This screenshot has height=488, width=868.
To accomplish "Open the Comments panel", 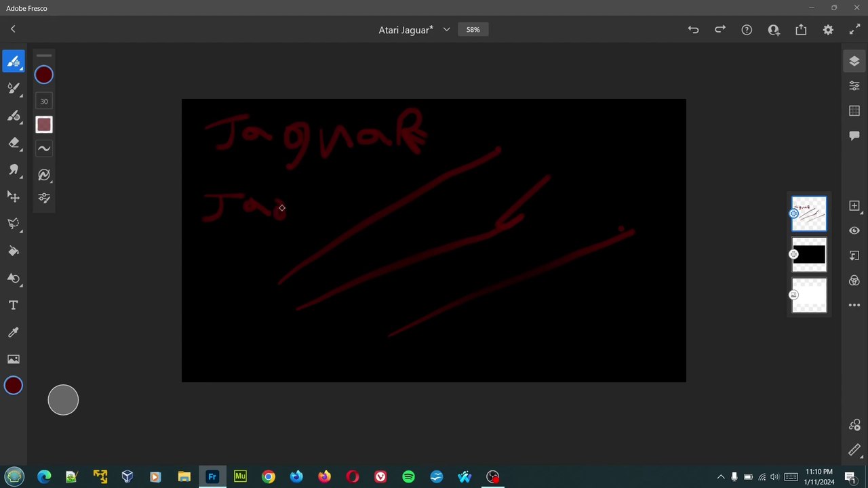I will pyautogui.click(x=854, y=136).
